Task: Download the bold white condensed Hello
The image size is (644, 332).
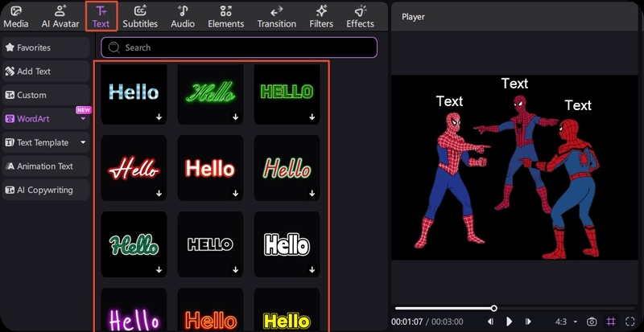Action: click(312, 269)
